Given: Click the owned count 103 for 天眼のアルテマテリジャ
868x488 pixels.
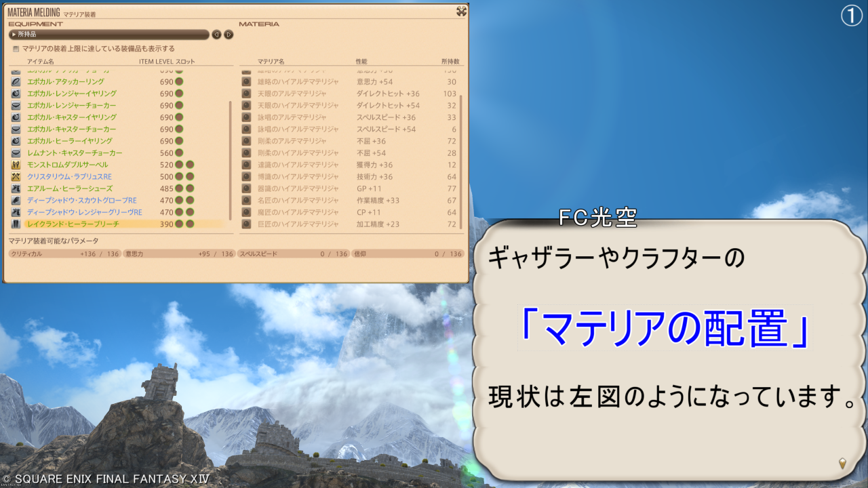Looking at the screenshot, I should (450, 94).
